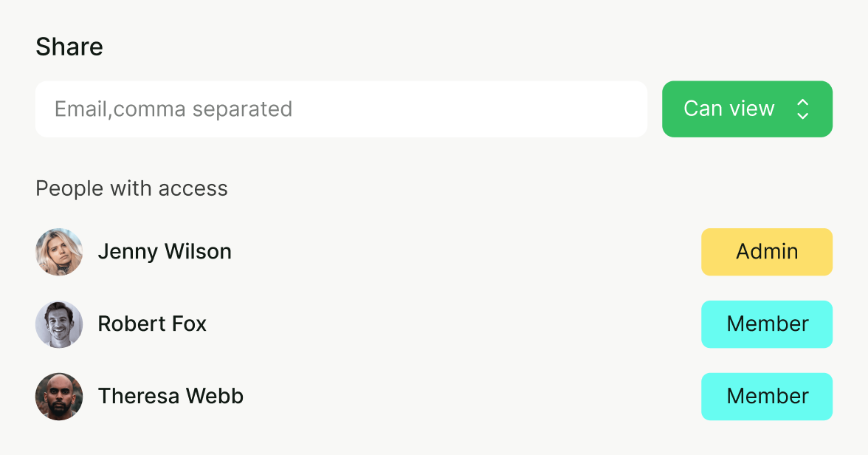
Task: Click Jenny Wilson's profile avatar
Action: tap(59, 252)
